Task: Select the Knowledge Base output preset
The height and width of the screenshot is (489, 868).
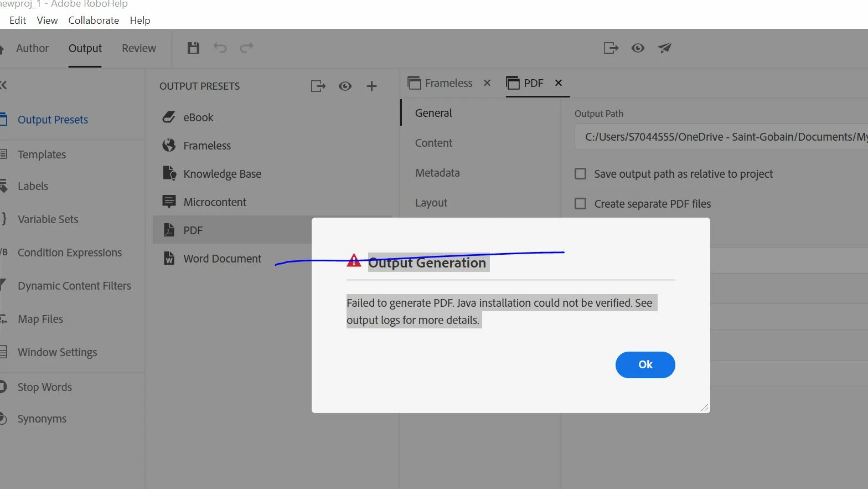Action: 222,174
